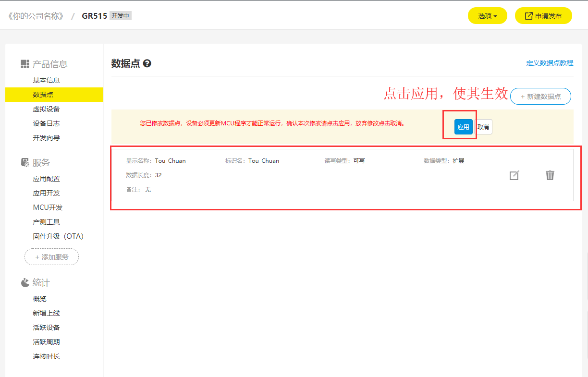Click the help question mark beside 数据点
The height and width of the screenshot is (377, 588).
(x=147, y=63)
